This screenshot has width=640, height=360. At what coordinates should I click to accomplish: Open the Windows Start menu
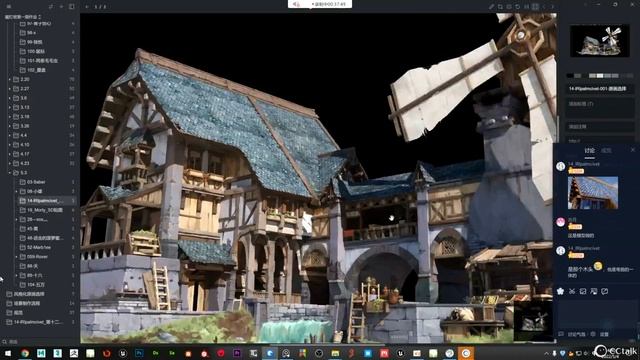8,353
